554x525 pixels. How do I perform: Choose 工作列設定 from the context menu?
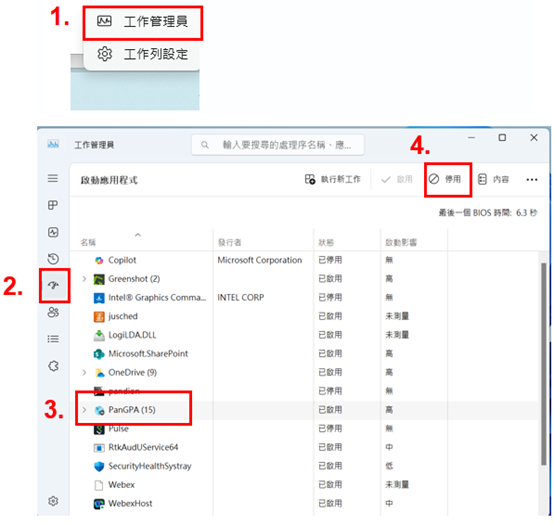[143, 54]
